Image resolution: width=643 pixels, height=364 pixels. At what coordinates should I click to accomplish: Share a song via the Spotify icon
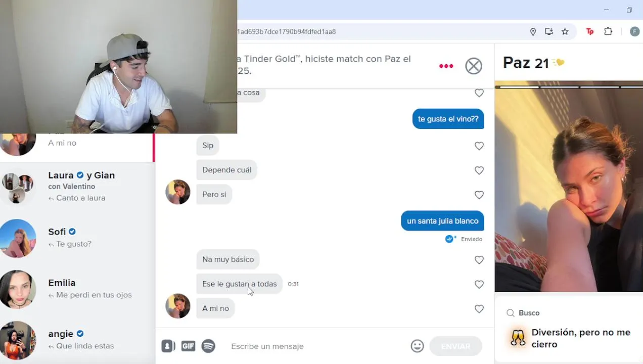click(x=208, y=346)
